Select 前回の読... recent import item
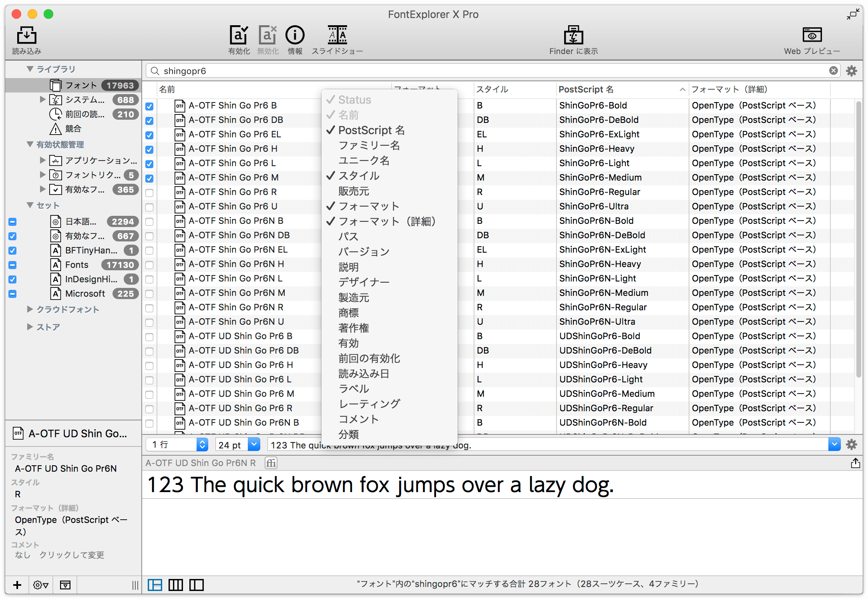Screen dimensions: 868x599 (73, 114)
